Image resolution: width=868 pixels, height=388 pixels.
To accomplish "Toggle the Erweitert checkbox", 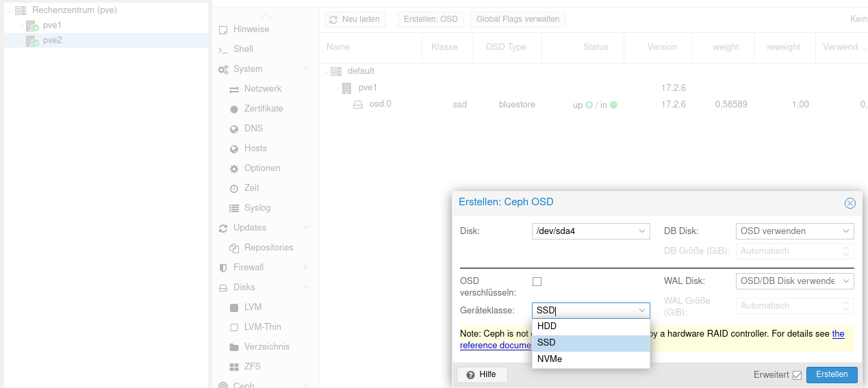I will tap(796, 375).
